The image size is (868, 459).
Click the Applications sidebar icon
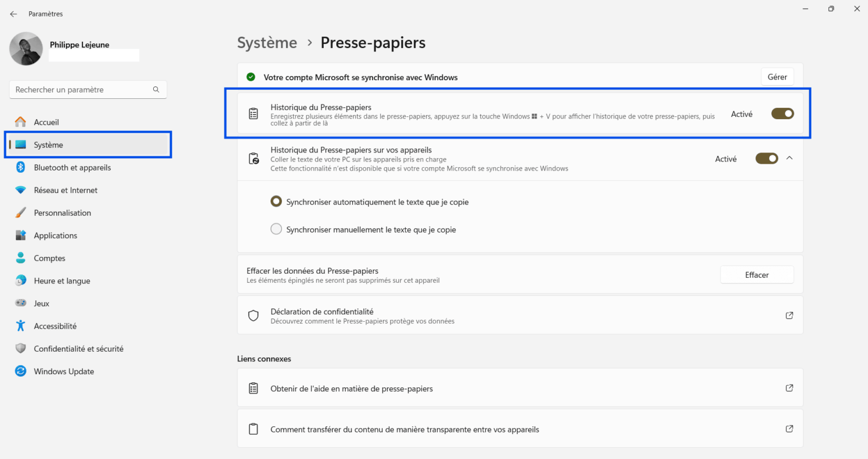(21, 235)
